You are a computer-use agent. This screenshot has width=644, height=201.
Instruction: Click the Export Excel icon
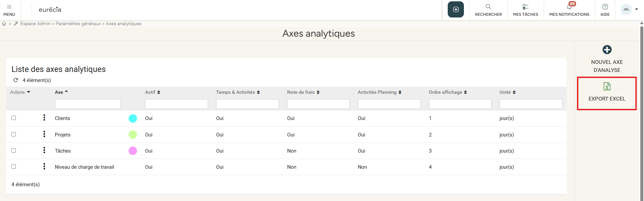[x=607, y=87]
